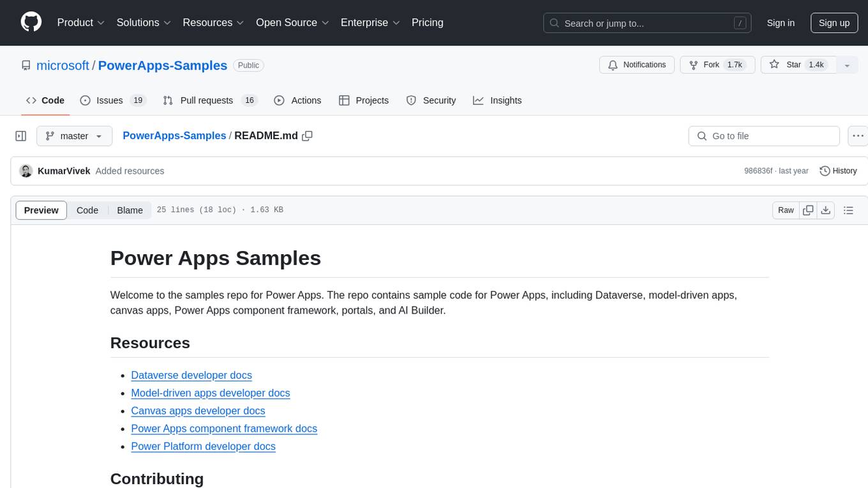Open the Added resources commit message
The width and height of the screenshot is (868, 488).
point(130,171)
